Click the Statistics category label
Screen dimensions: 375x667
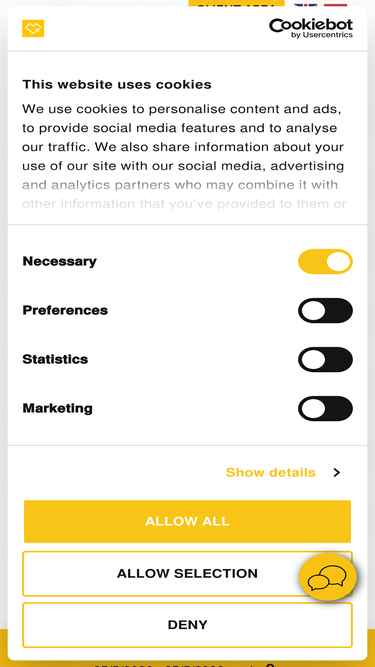click(x=55, y=359)
